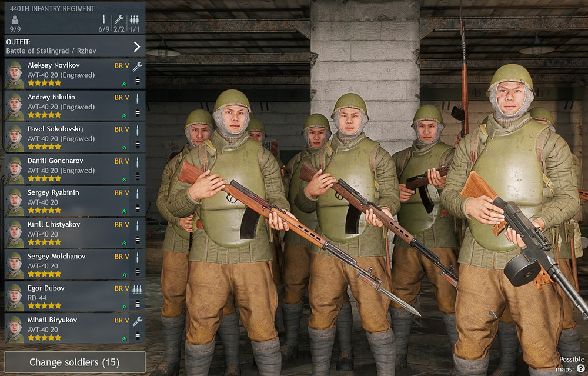
Task: Click the RD-44 weapon label under Egor Dubov
Action: 36,298
